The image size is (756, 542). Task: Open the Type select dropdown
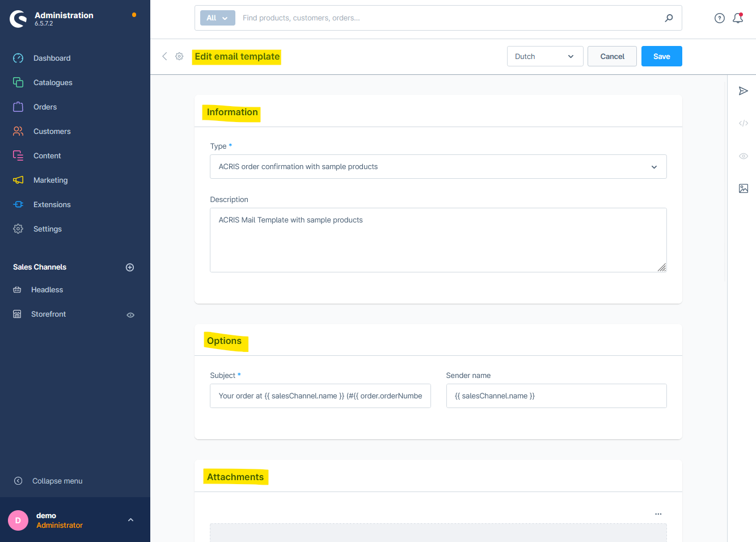(438, 167)
